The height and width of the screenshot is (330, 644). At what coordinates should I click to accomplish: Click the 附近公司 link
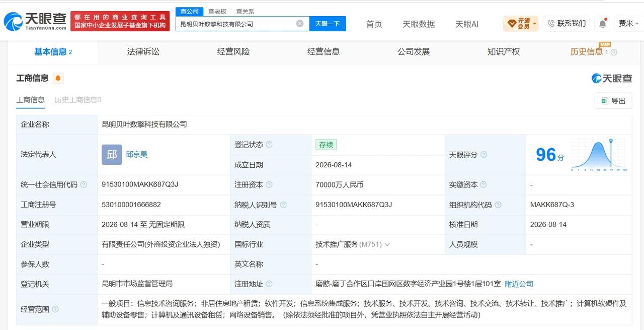point(519,284)
